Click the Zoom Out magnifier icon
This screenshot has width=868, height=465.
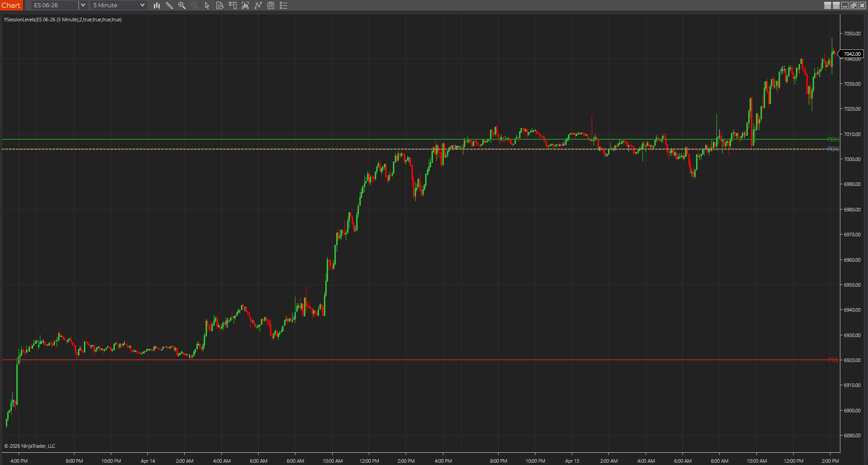[x=194, y=5]
